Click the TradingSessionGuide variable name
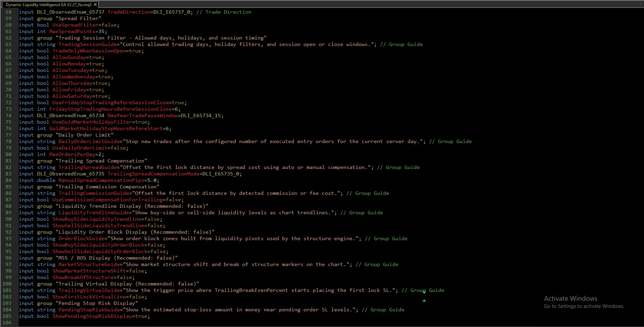This screenshot has width=644, height=327. [87, 44]
